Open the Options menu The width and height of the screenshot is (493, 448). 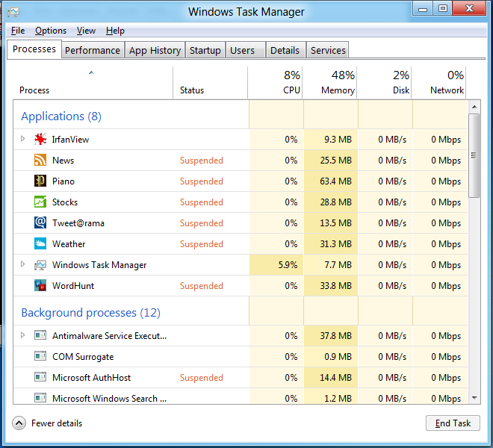[x=51, y=31]
